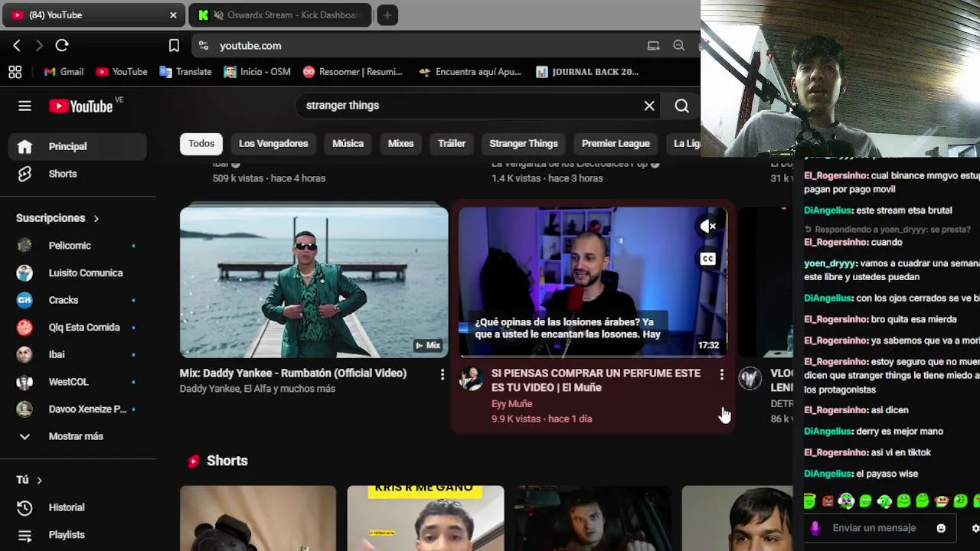The height and width of the screenshot is (551, 980).
Task: Select Stranger Things filter chip
Action: tap(524, 144)
